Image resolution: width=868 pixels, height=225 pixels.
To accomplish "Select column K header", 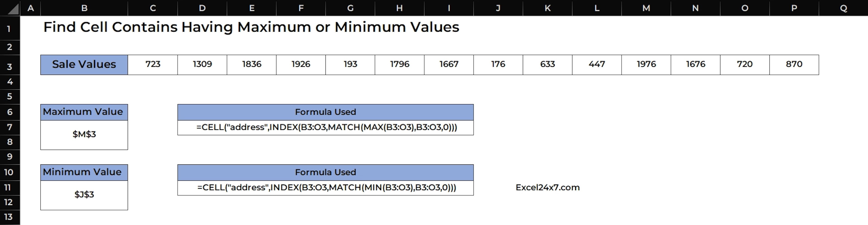I will [x=547, y=8].
